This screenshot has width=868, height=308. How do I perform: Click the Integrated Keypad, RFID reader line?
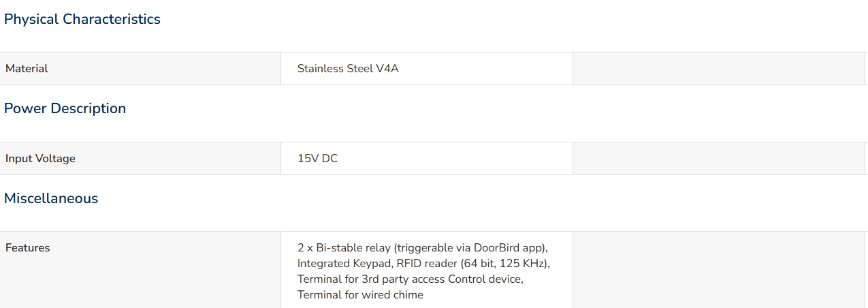click(423, 263)
